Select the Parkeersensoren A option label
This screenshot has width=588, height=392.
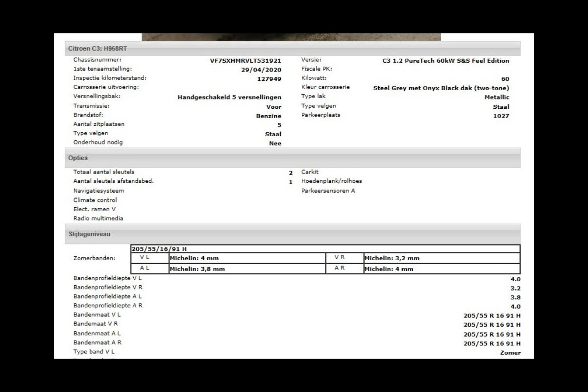click(328, 191)
